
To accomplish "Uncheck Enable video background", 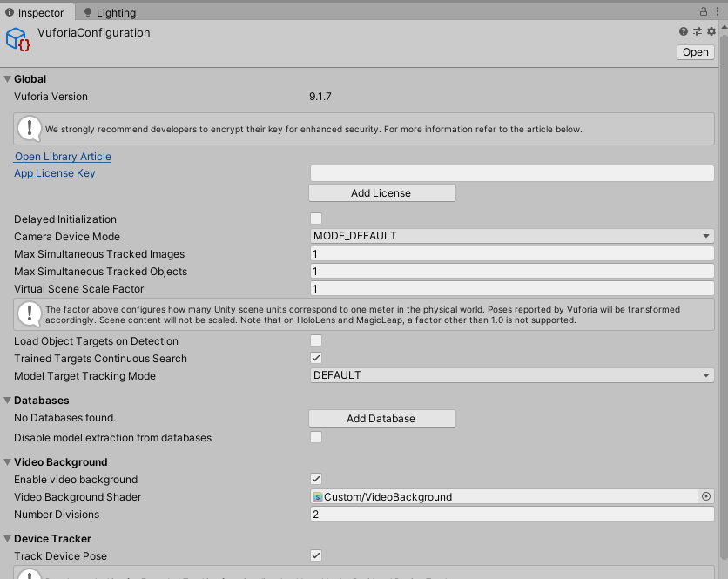I will [x=315, y=479].
